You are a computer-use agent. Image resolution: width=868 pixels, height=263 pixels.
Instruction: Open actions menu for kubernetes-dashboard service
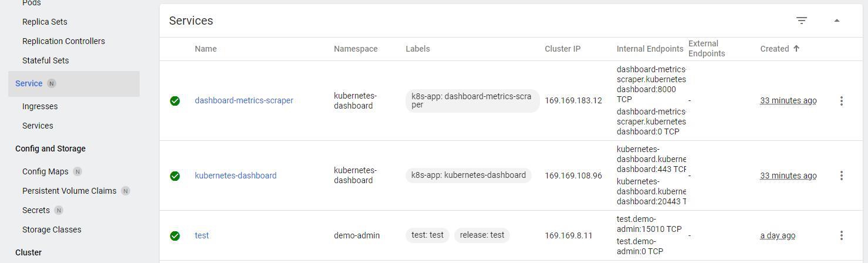coord(841,176)
